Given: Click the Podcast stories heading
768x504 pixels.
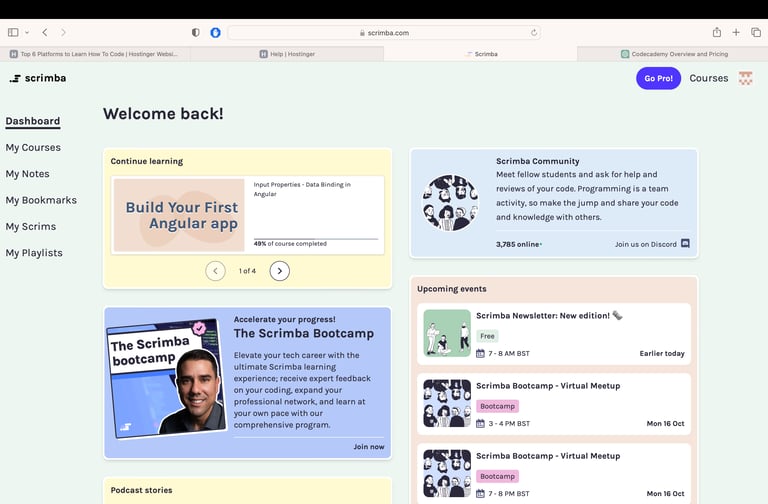Looking at the screenshot, I should click(x=142, y=490).
